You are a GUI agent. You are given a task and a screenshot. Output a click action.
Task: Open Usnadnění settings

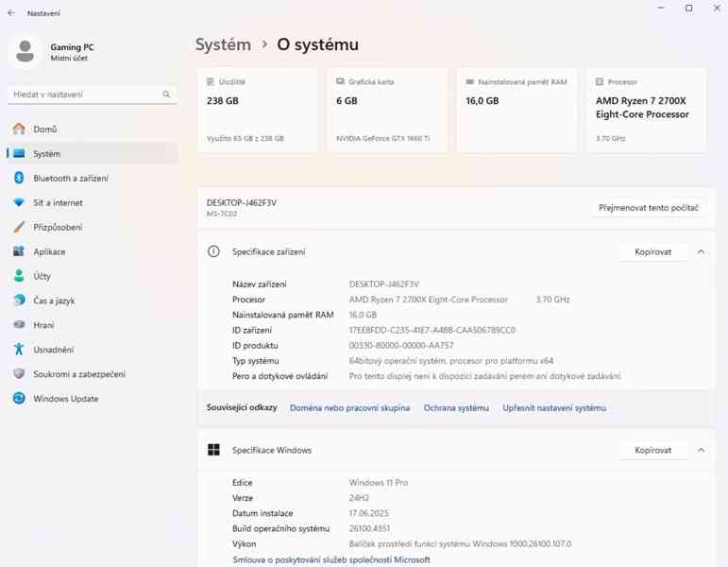click(92, 350)
